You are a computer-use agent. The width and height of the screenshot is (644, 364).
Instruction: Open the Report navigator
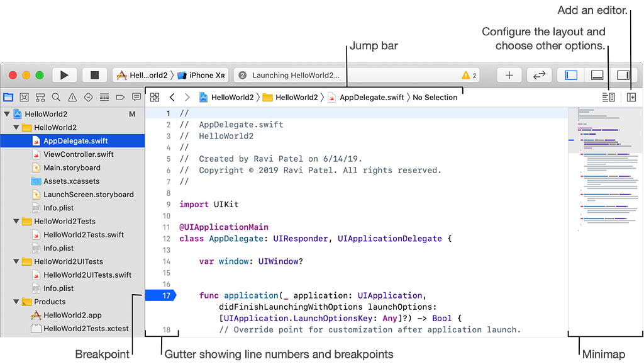click(136, 98)
